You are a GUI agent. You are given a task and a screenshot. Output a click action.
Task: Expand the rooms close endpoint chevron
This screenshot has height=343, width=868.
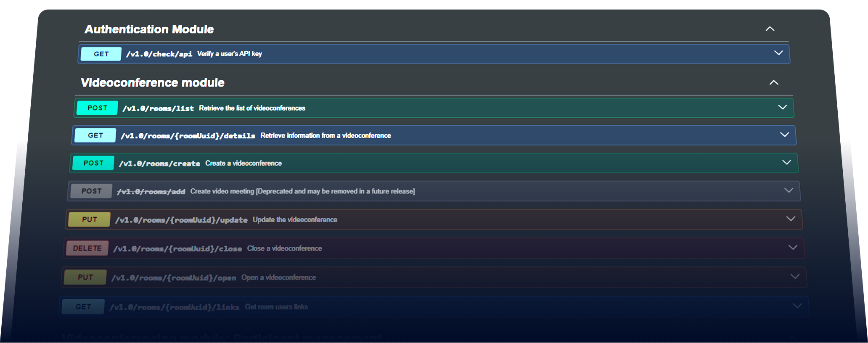point(793,247)
